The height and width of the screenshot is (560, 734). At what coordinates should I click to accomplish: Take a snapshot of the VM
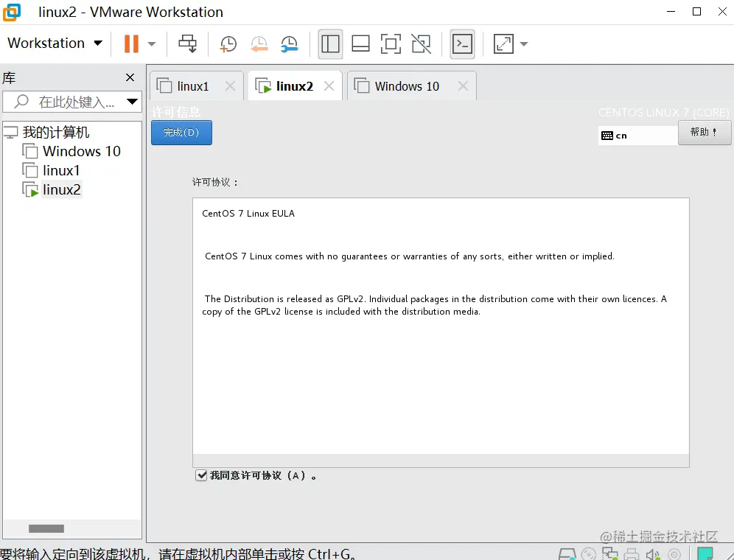click(228, 44)
